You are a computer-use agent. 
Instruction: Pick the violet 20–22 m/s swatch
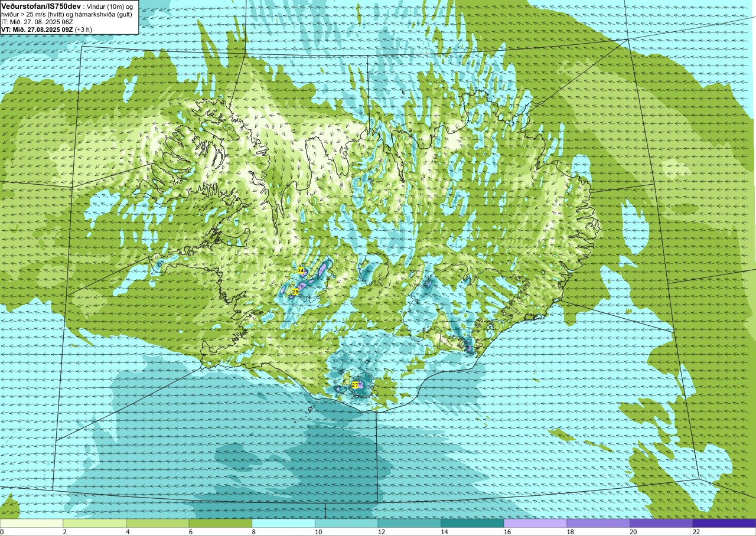tap(661, 523)
